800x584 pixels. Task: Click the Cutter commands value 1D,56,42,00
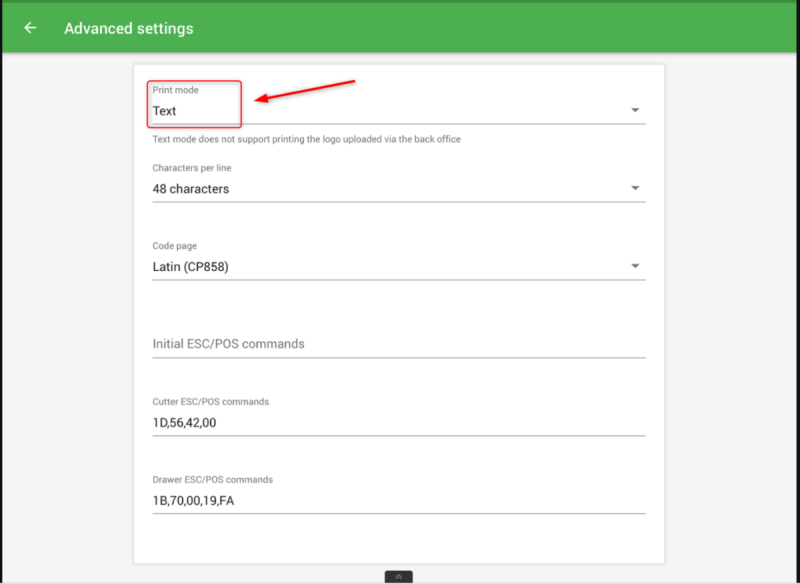[184, 422]
